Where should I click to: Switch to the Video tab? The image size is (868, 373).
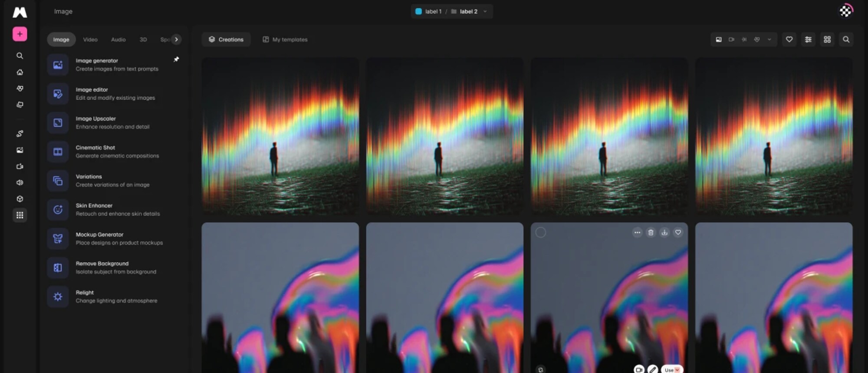tap(90, 40)
